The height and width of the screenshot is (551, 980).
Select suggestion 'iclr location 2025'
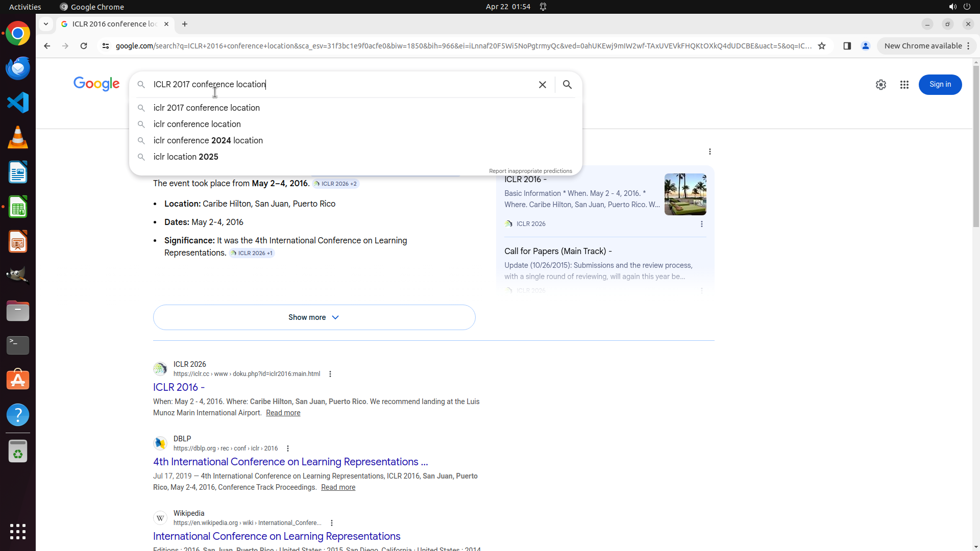pos(186,157)
